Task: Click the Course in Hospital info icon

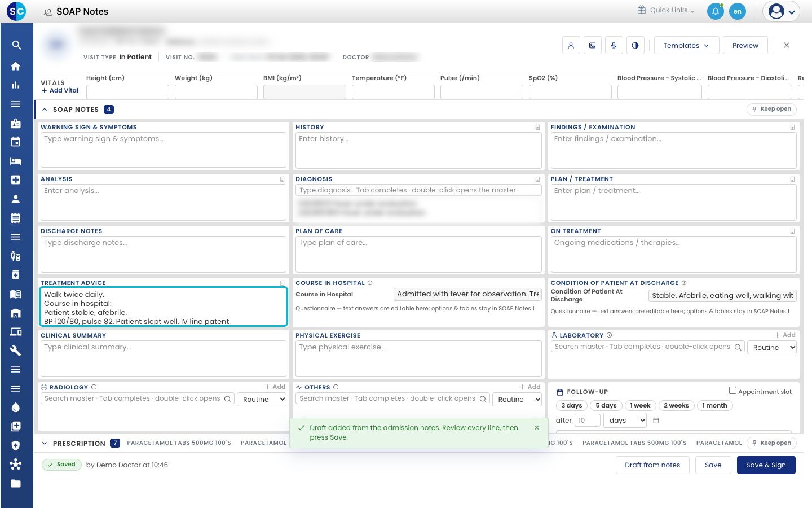Action: (x=370, y=283)
